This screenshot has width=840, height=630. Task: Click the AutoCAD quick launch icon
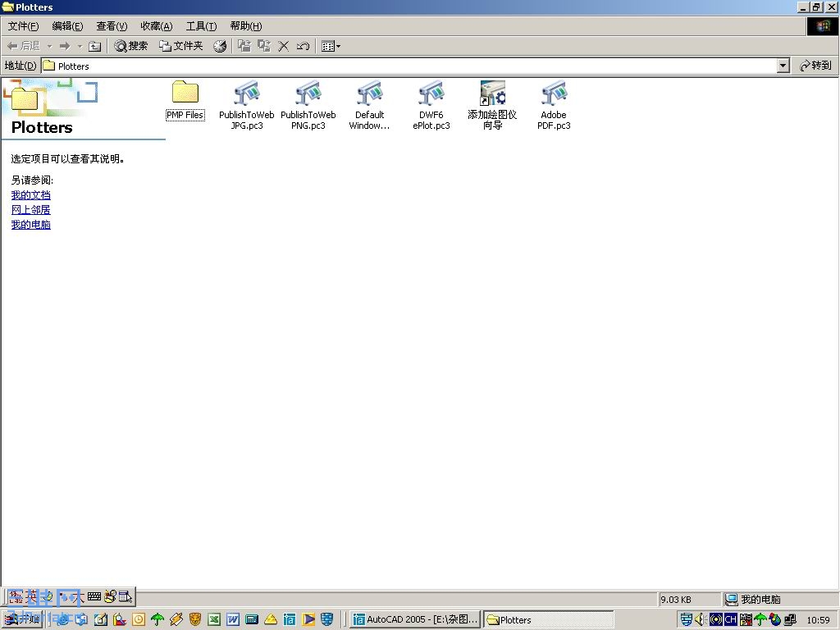pyautogui.click(x=290, y=620)
